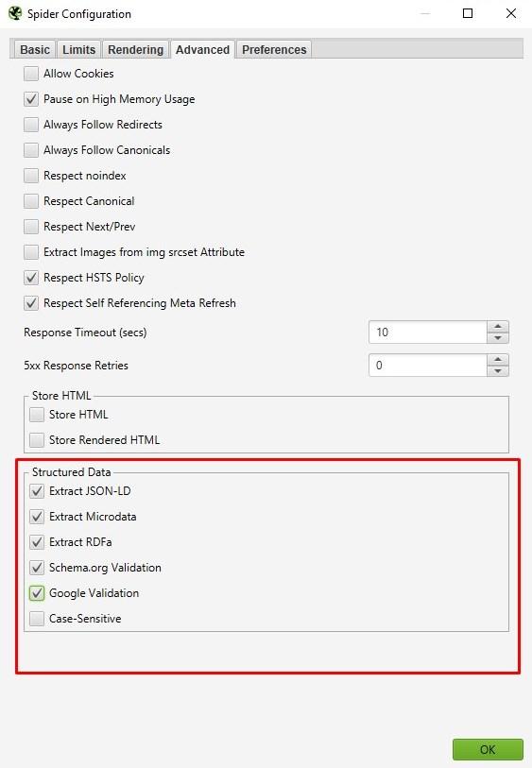The height and width of the screenshot is (768, 532).
Task: Increase 5xx Response Retries using up arrow
Action: 498,360
